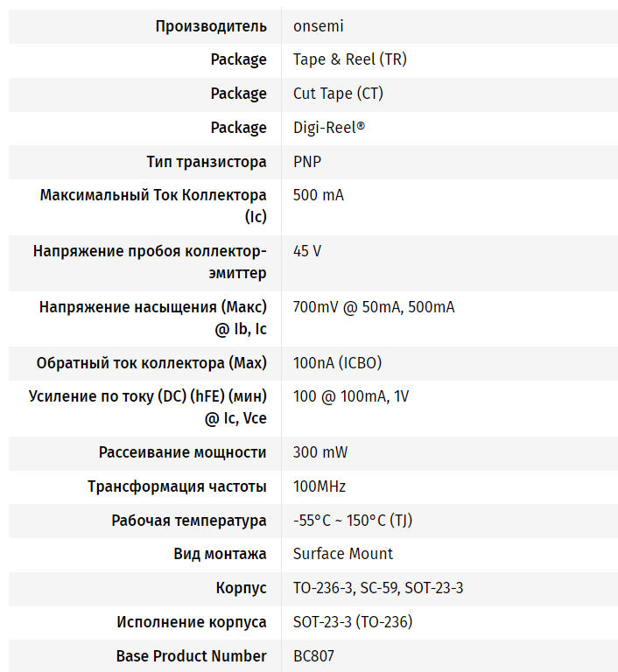Click the "Производитель" row label
618x672 pixels.
(211, 26)
